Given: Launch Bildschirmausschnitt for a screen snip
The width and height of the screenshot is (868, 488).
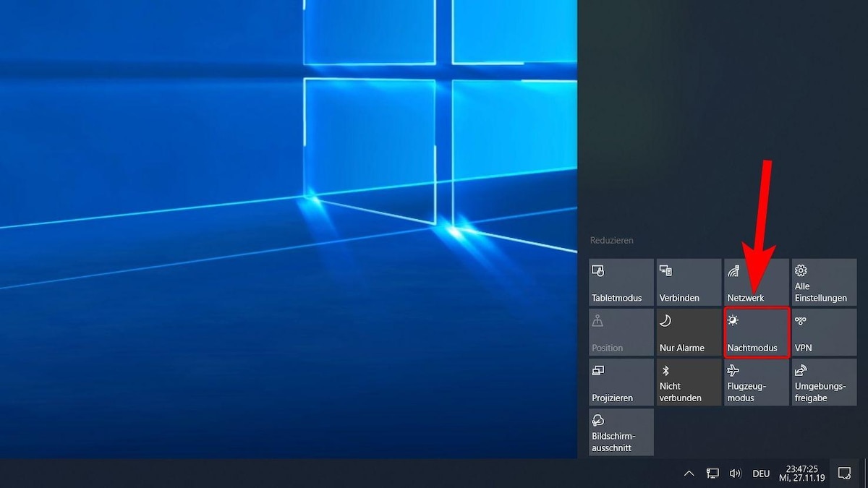Looking at the screenshot, I should coord(621,432).
